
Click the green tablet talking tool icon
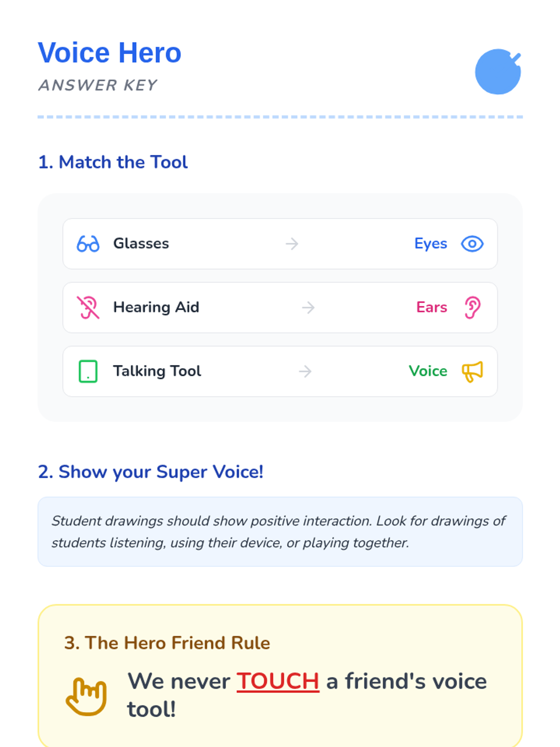coord(88,372)
